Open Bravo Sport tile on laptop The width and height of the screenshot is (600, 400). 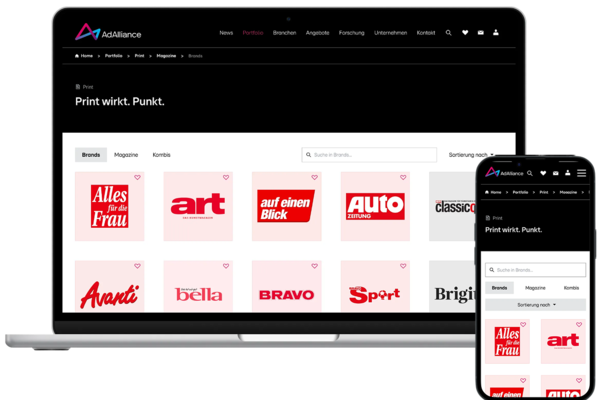pyautogui.click(x=375, y=286)
